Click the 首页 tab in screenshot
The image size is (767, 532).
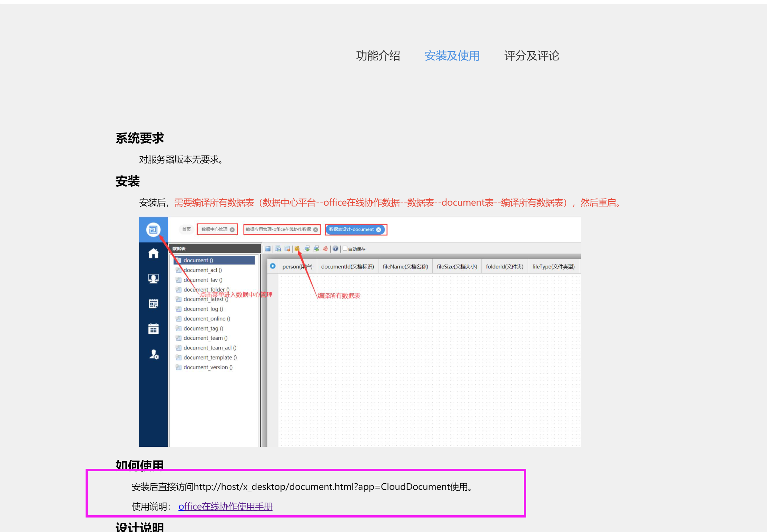click(x=186, y=229)
